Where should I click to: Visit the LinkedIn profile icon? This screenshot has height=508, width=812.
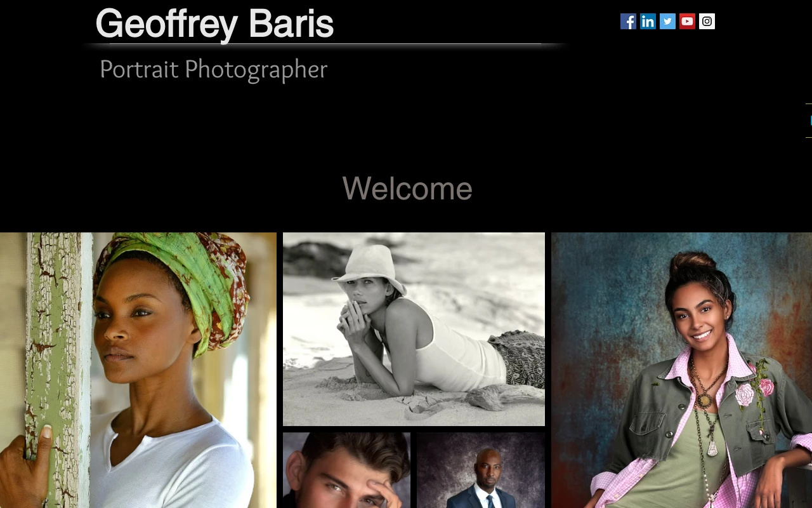click(x=648, y=22)
